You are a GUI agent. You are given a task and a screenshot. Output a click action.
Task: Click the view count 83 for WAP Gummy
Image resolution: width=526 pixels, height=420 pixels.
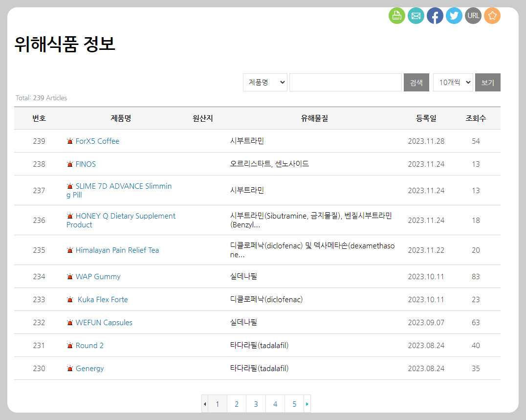click(476, 277)
